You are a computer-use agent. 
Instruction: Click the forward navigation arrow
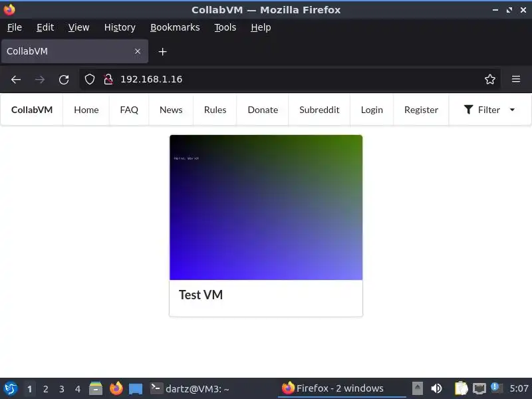(40, 80)
